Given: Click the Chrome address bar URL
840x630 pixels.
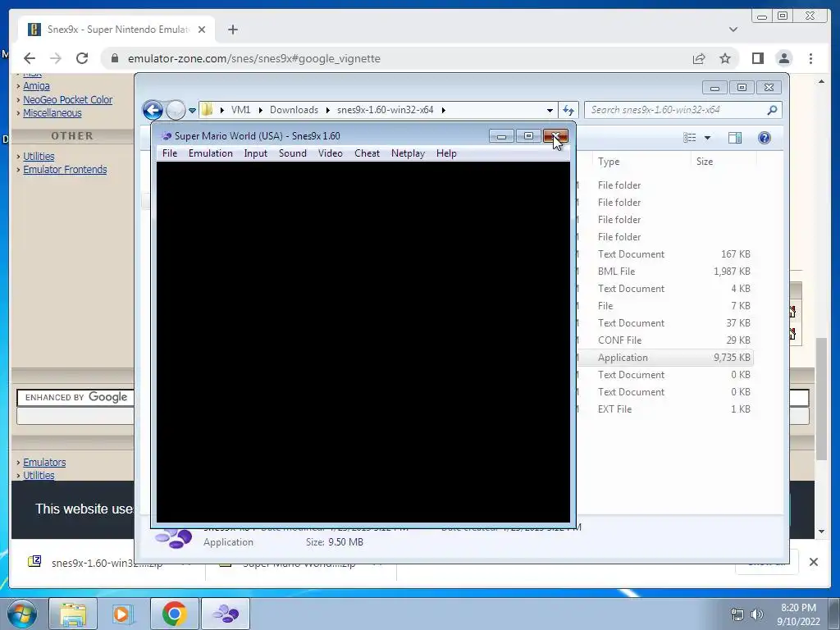Looking at the screenshot, I should [254, 58].
